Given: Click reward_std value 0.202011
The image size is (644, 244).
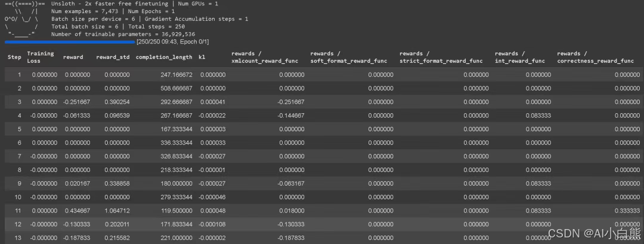Looking at the screenshot, I should (117, 224).
